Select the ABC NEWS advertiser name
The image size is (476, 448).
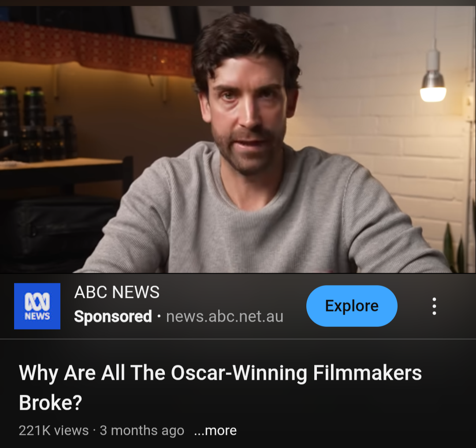117,292
